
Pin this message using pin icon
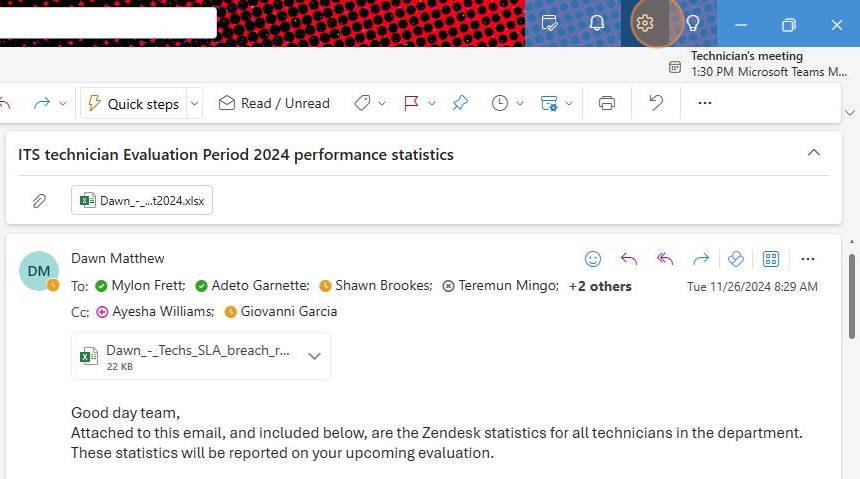tap(460, 103)
